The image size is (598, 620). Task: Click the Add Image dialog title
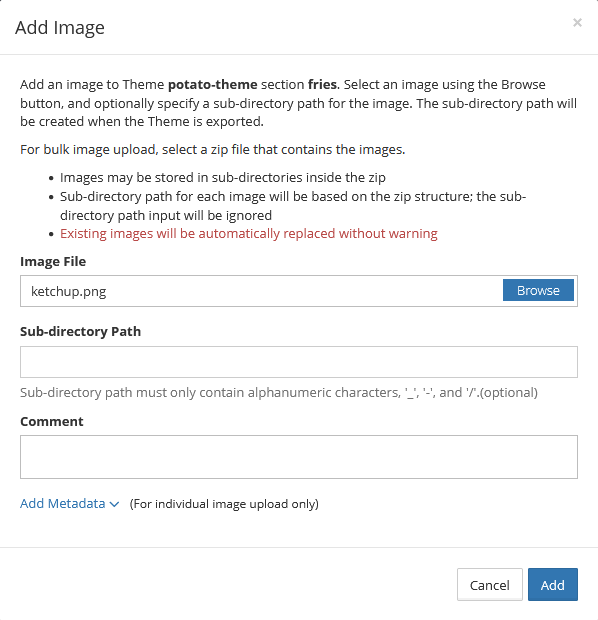pos(60,28)
